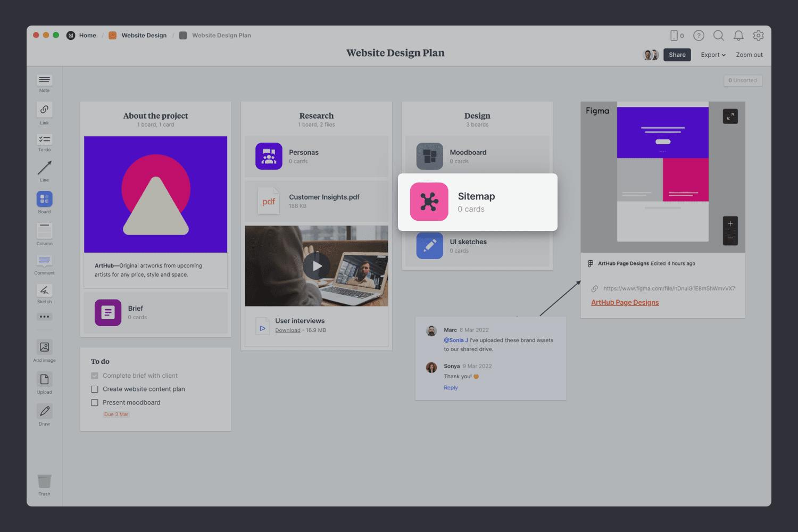This screenshot has width=798, height=532.
Task: Click the notifications bell icon
Action: point(738,36)
